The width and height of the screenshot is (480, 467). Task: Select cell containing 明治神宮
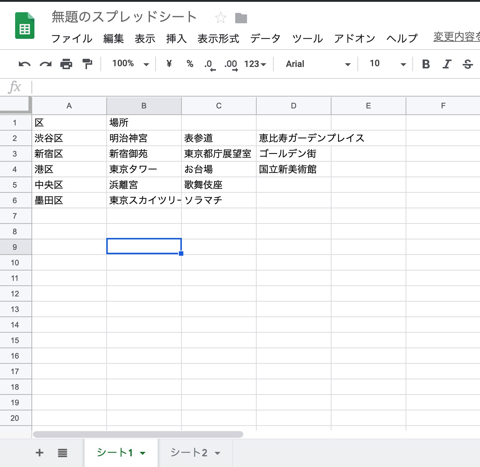[x=144, y=138]
